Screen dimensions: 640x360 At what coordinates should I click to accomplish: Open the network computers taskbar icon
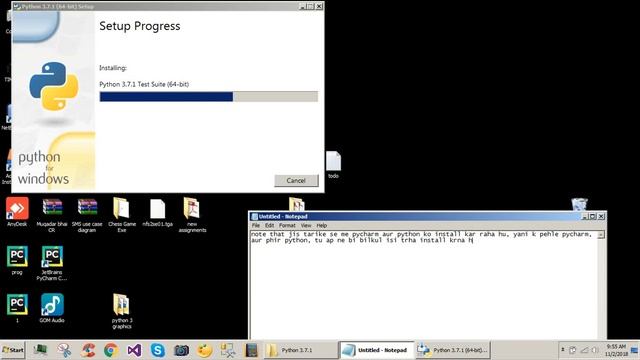click(228, 350)
